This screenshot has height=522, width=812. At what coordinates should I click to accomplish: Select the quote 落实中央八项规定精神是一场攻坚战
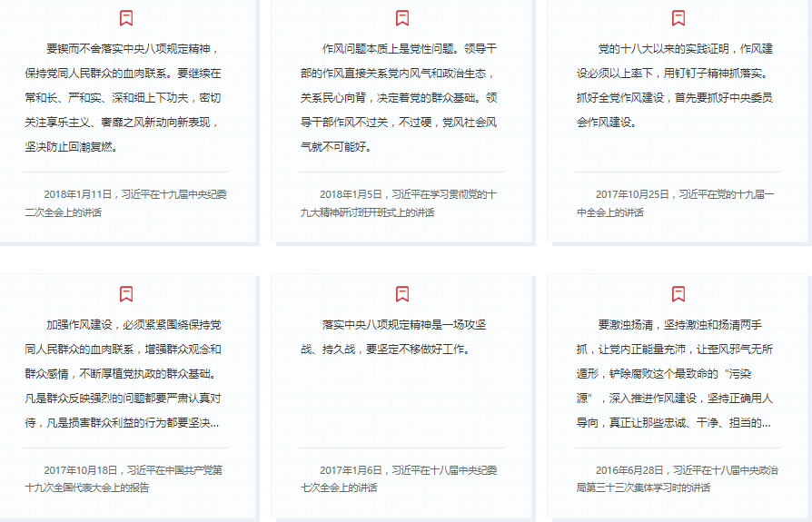401,337
